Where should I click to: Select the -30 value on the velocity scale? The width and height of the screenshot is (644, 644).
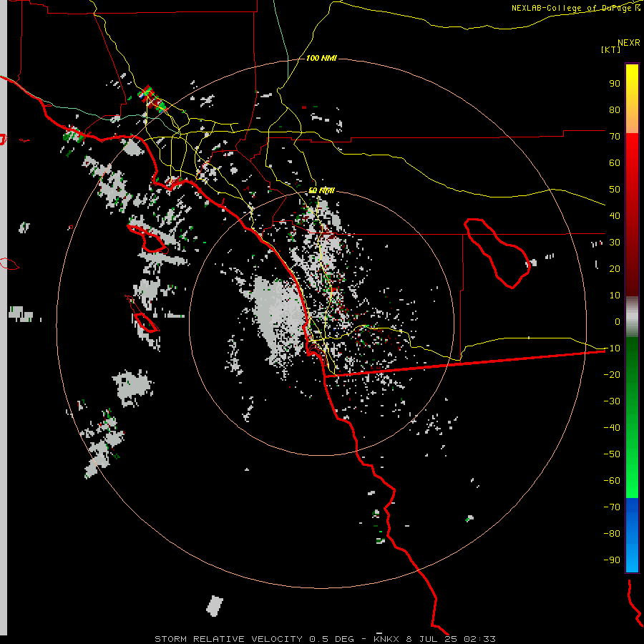[x=612, y=401]
